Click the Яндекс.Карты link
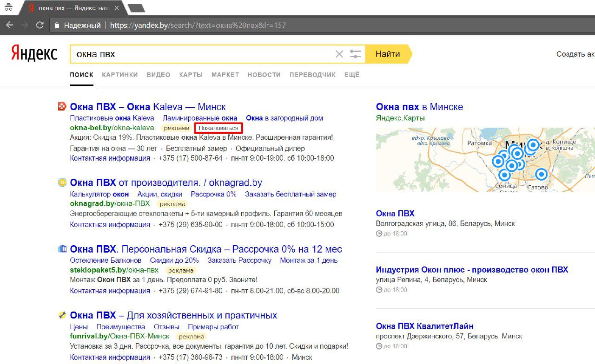Image resolution: width=595 pixels, height=364 pixels. point(400,118)
